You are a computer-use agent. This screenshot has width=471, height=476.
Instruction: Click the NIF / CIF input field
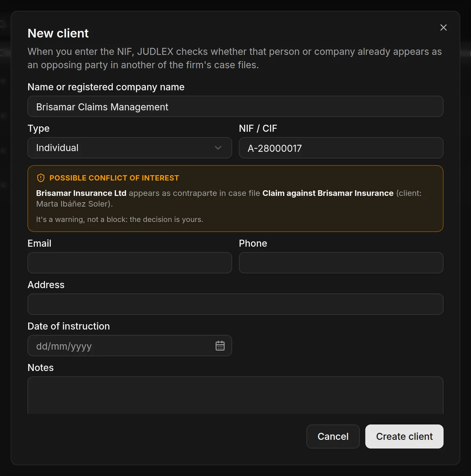point(341,148)
